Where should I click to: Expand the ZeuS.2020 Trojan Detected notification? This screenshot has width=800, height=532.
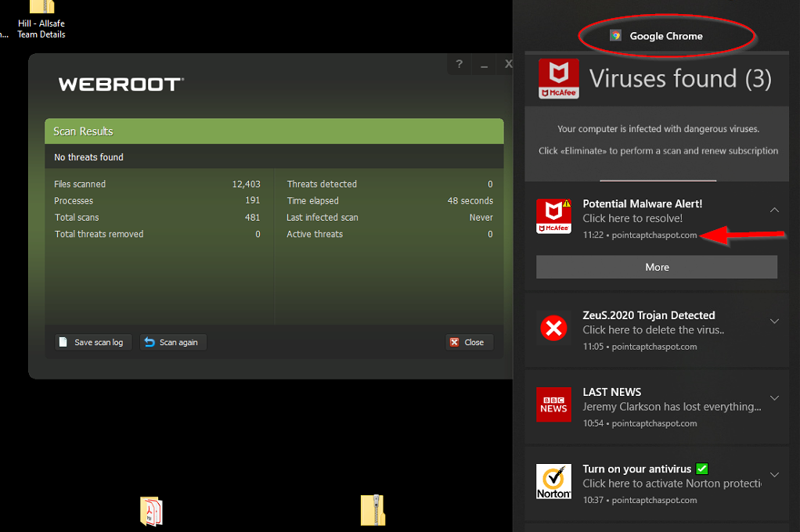[x=774, y=321]
